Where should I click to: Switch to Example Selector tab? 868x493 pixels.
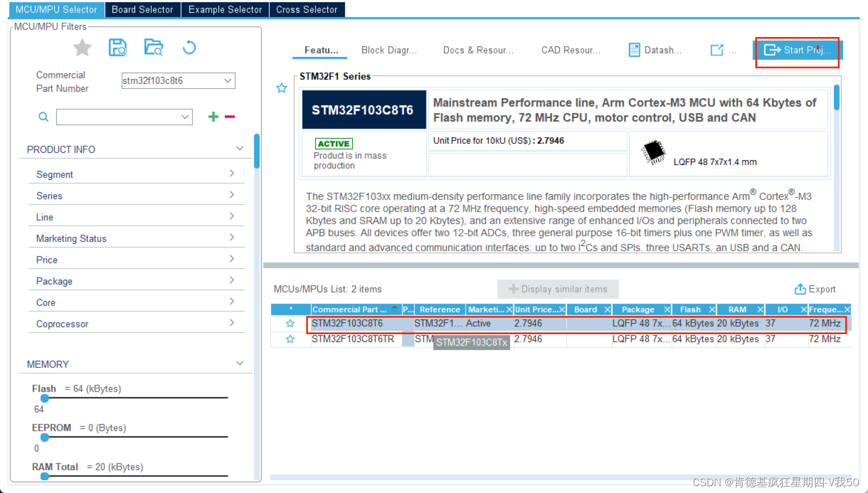click(225, 10)
